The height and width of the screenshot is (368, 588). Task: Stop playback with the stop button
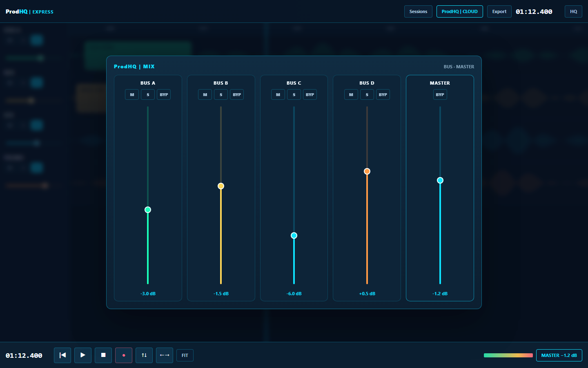[x=103, y=355]
